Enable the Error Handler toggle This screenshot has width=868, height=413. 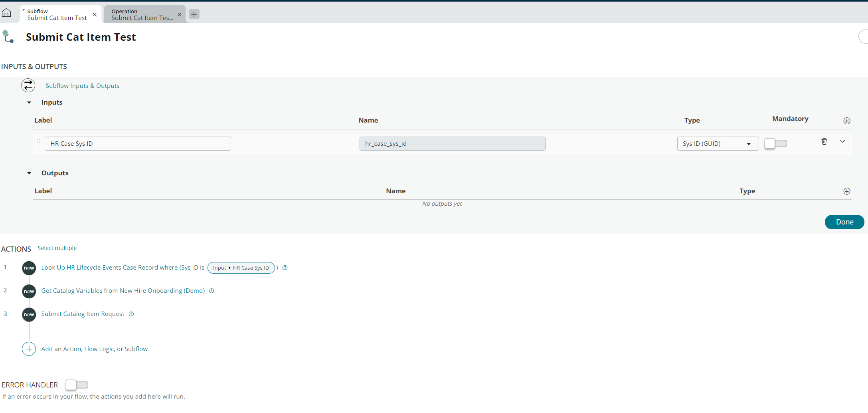(x=77, y=385)
